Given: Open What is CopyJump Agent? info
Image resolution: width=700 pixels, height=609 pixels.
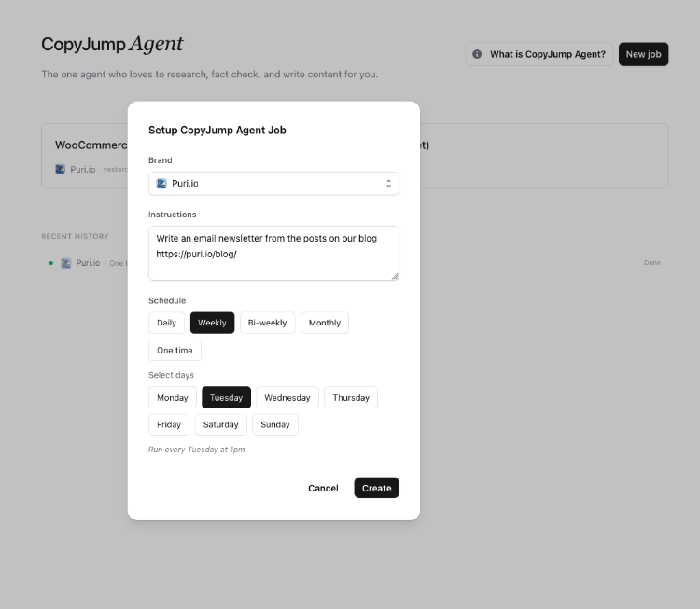Looking at the screenshot, I should (539, 54).
